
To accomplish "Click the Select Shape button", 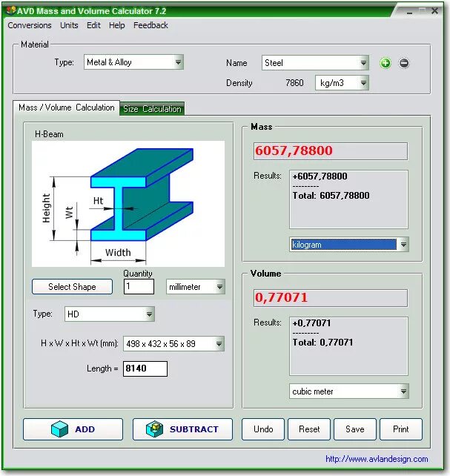I will click(x=72, y=287).
